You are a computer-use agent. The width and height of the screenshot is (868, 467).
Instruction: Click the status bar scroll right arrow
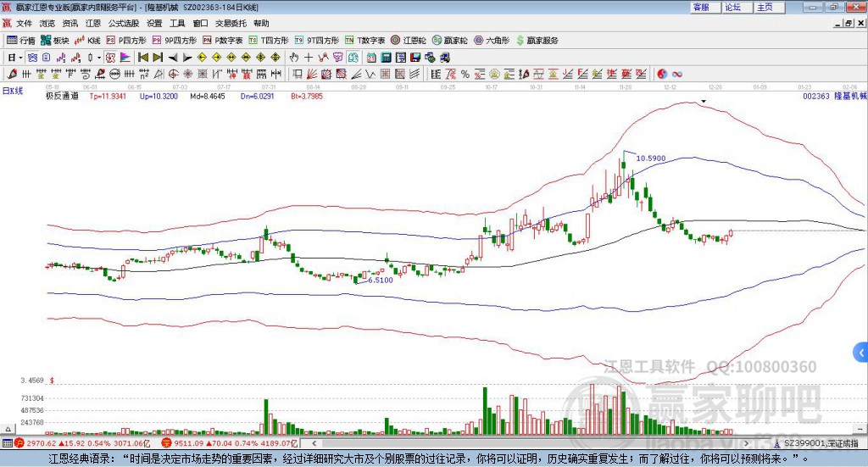[x=746, y=443]
